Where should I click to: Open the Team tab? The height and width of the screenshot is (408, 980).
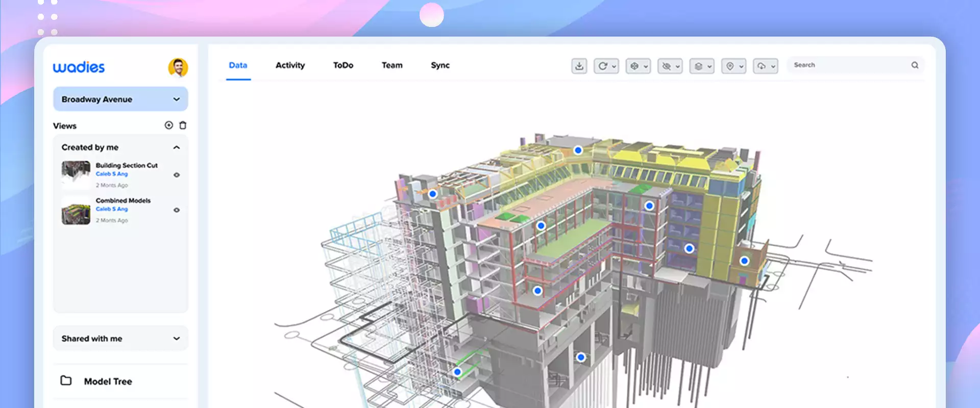point(392,65)
